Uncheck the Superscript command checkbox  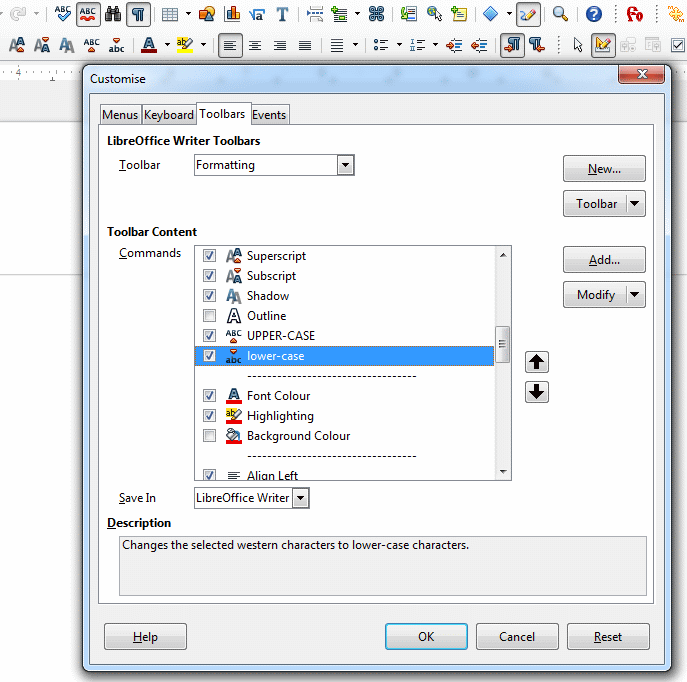pos(210,256)
